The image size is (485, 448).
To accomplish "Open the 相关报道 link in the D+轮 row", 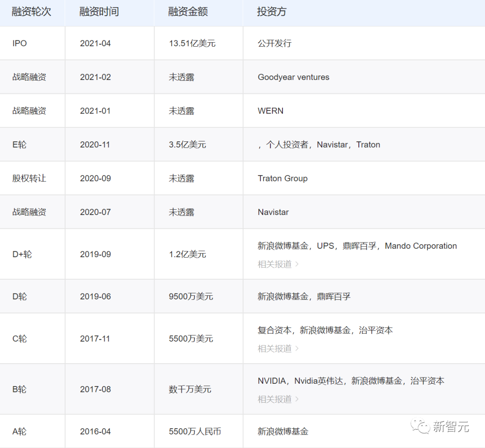I will point(278,264).
